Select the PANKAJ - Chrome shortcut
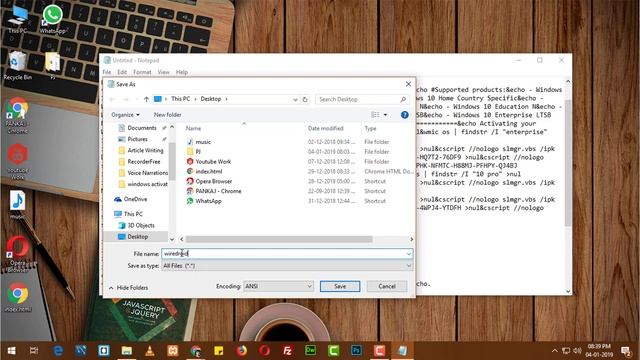 (x=218, y=191)
